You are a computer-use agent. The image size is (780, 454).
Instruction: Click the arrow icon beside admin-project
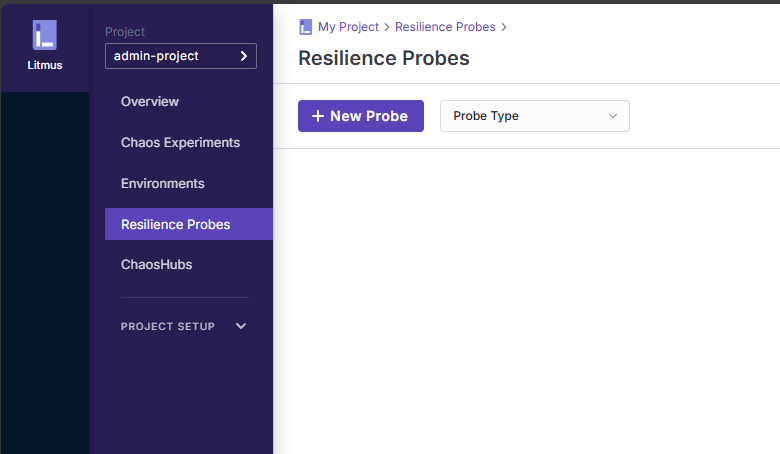pyautogui.click(x=244, y=56)
